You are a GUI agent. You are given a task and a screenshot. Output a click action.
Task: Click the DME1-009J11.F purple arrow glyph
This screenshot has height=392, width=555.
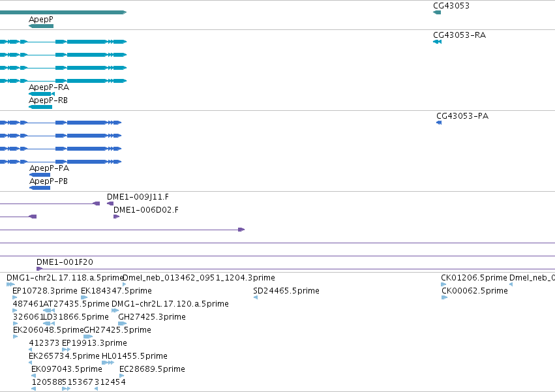click(110, 204)
